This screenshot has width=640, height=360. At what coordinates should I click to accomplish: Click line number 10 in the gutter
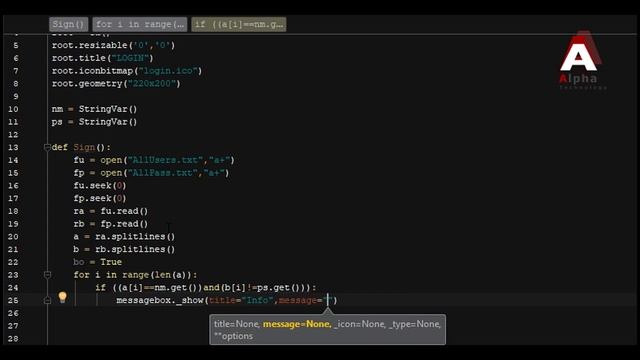pos(13,109)
